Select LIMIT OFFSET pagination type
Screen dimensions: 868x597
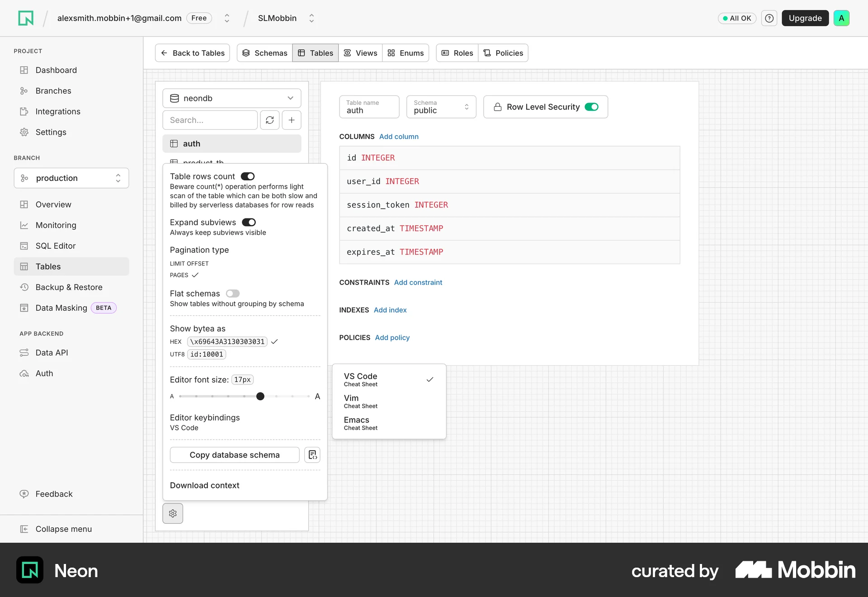coord(189,264)
